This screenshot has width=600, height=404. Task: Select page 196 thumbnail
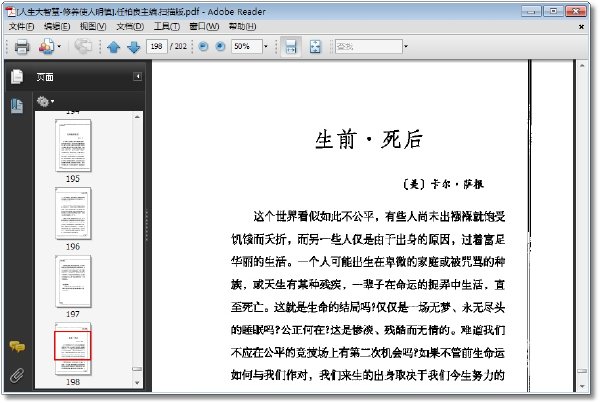(73, 213)
